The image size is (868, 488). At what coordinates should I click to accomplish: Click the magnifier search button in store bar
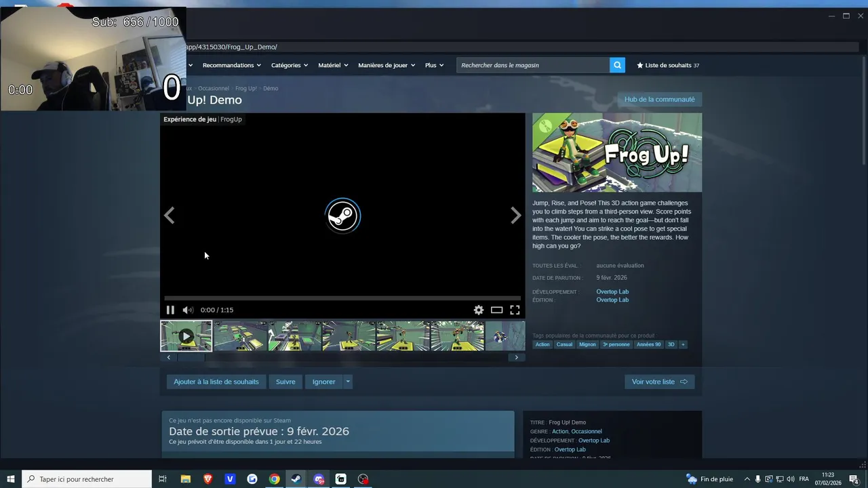click(617, 65)
